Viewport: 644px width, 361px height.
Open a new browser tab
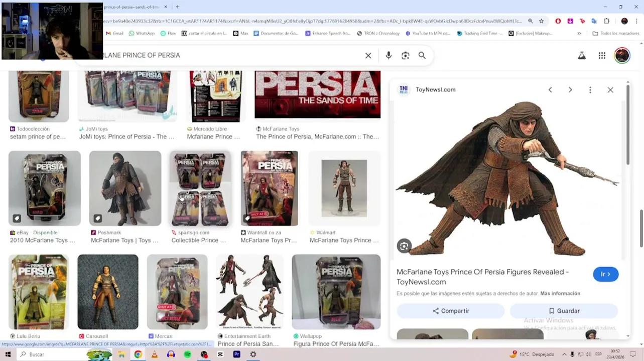177,7
